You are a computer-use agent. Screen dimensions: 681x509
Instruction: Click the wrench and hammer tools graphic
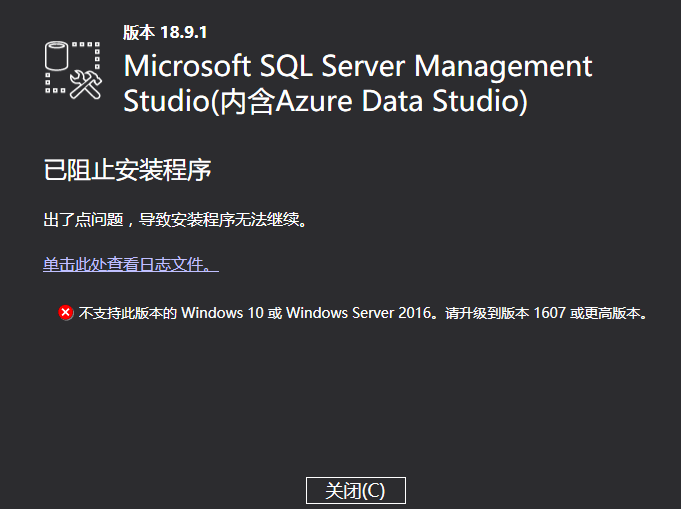pos(86,85)
